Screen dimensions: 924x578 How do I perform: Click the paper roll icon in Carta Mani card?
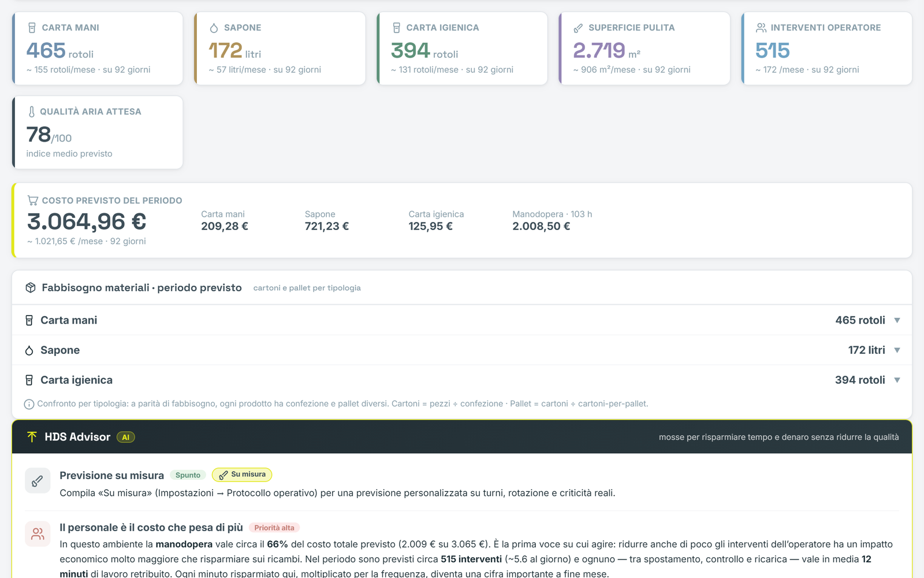coord(32,28)
